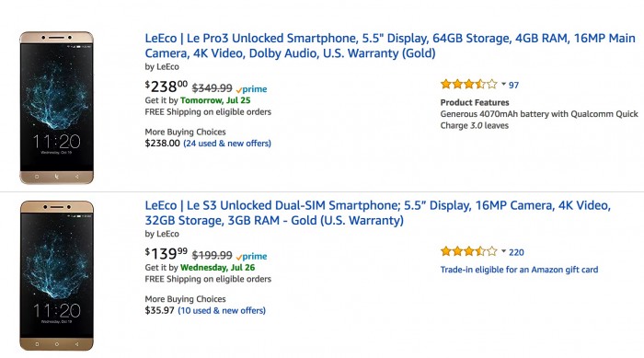This screenshot has height=358, width=644.
Task: Click the Prime badge beside $349.99
Action: [251, 89]
